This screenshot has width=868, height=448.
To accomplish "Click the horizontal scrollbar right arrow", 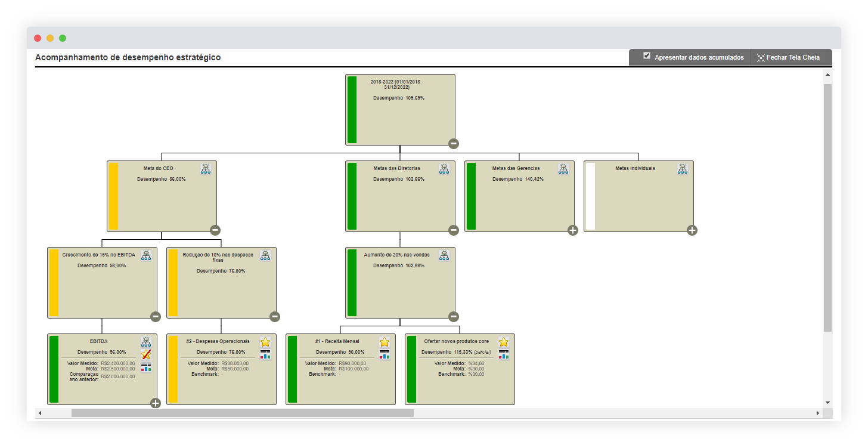I will pyautogui.click(x=818, y=413).
